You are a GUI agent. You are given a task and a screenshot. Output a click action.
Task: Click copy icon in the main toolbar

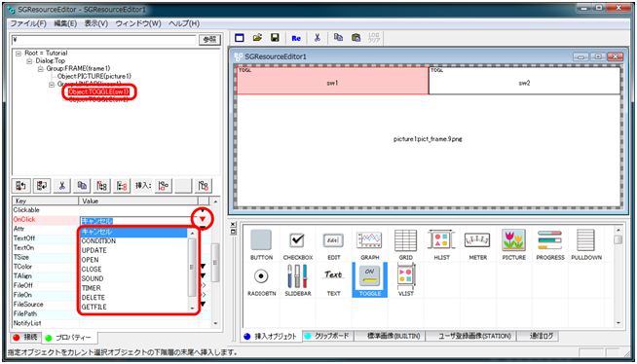pyautogui.click(x=338, y=38)
